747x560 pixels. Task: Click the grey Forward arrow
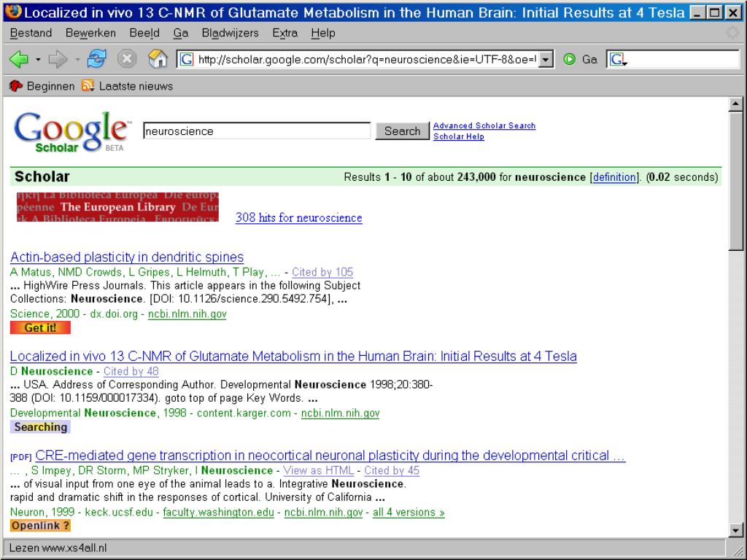pos(58,60)
